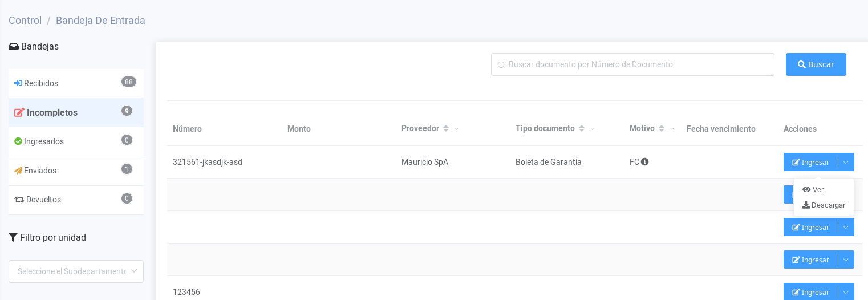
Task: Sort by Tipo documento arrows
Action: point(582,129)
